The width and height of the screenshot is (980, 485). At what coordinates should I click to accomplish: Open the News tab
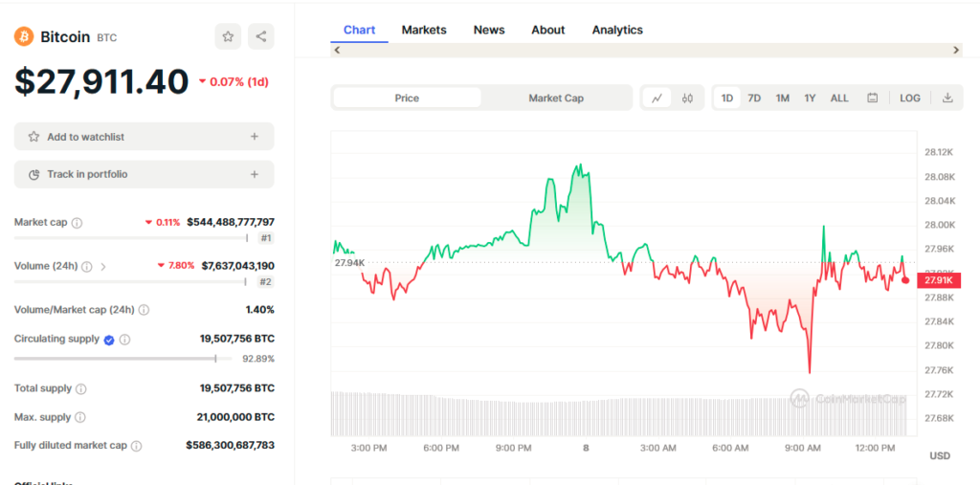point(489,30)
